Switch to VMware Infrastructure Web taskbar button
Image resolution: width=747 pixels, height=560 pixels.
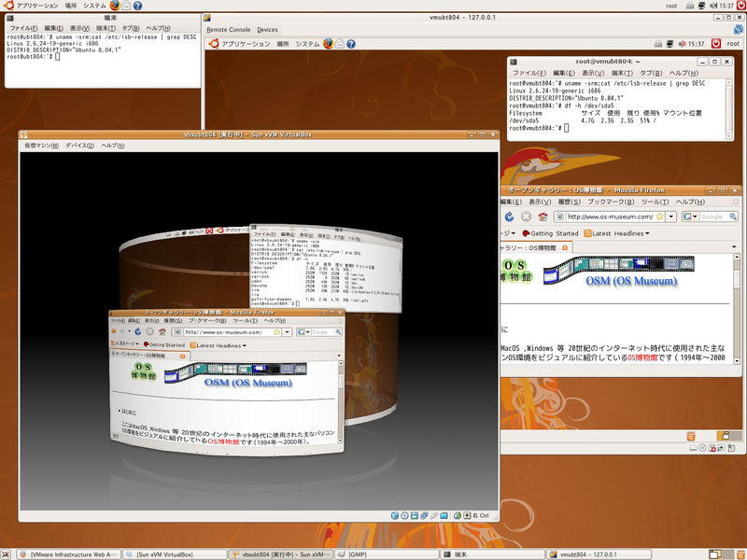coord(69,554)
